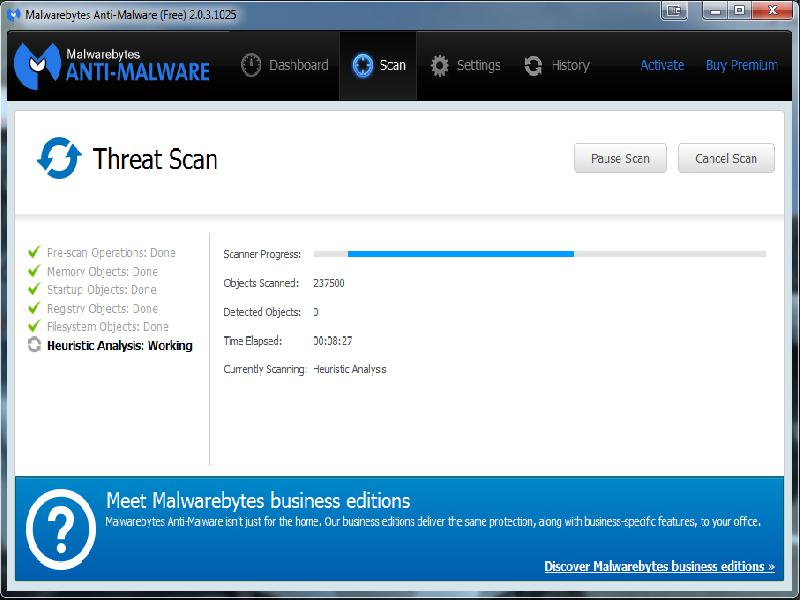The height and width of the screenshot is (600, 800).
Task: Select 'Heuristic Analysis: Working' step
Action: [x=120, y=345]
